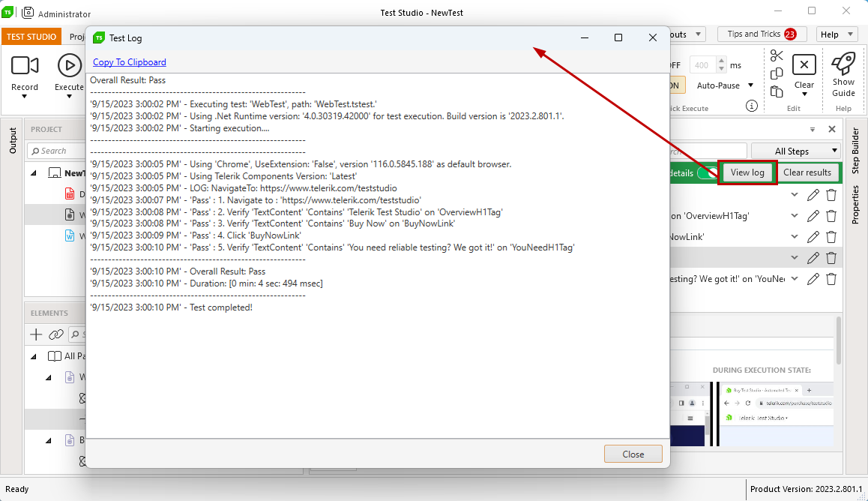Click pencil icon on the 'NowLink' step

[x=813, y=237]
